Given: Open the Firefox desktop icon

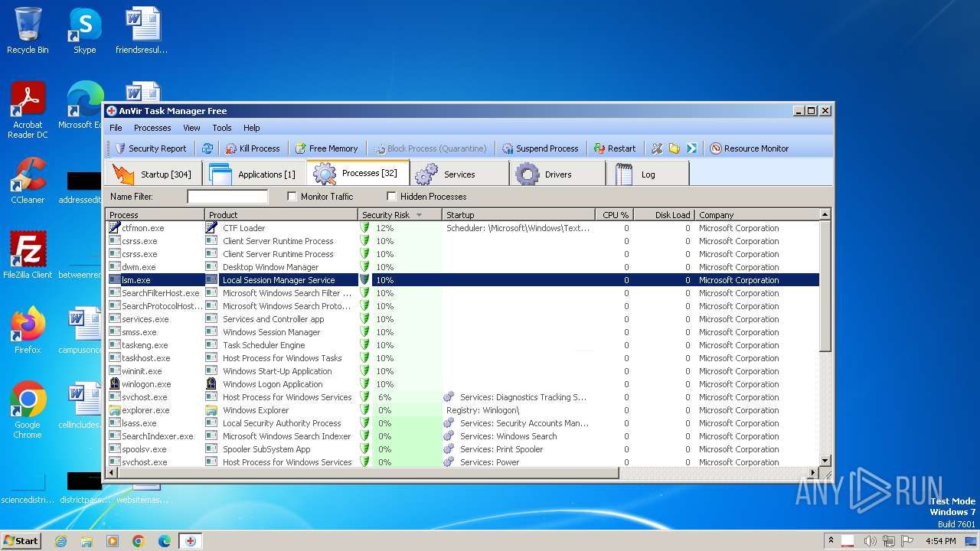Looking at the screenshot, I should click(28, 331).
